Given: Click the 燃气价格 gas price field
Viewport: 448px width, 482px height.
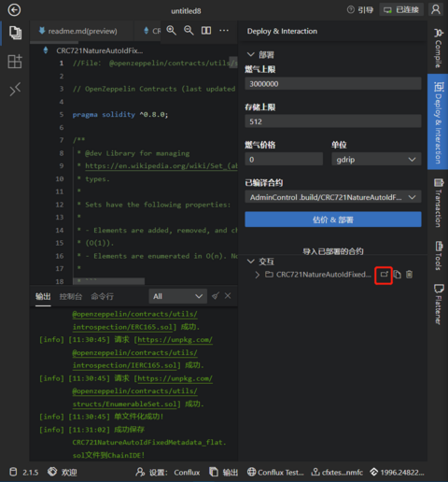Looking at the screenshot, I should coord(284,160).
